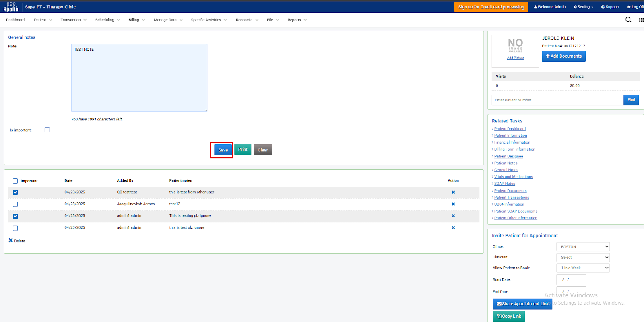The height and width of the screenshot is (322, 644).
Task: Open the apps grid icon
Action: pyautogui.click(x=641, y=20)
